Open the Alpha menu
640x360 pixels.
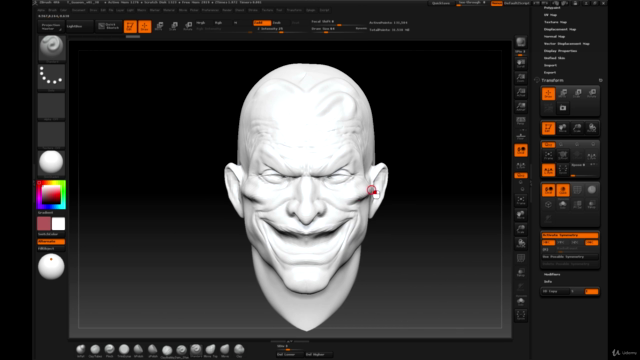point(41,10)
